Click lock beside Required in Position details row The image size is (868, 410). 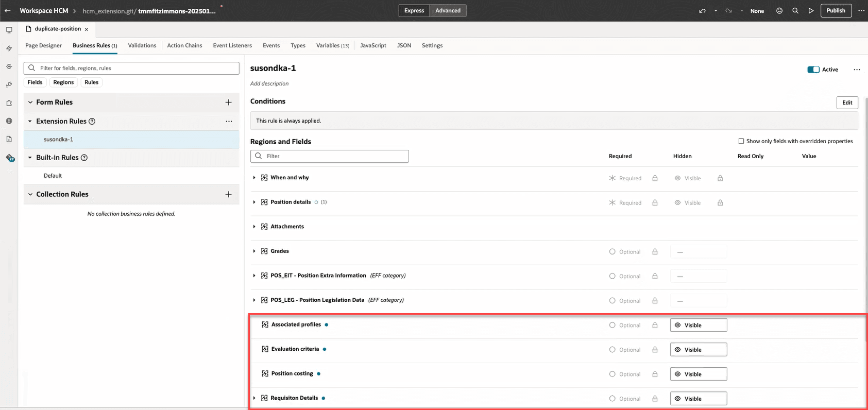[x=655, y=203]
